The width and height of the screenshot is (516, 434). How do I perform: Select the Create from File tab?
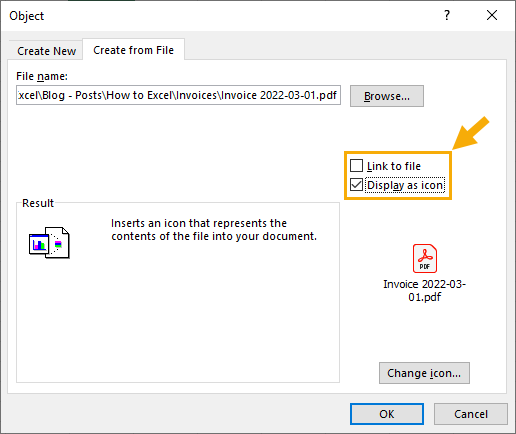[x=133, y=50]
